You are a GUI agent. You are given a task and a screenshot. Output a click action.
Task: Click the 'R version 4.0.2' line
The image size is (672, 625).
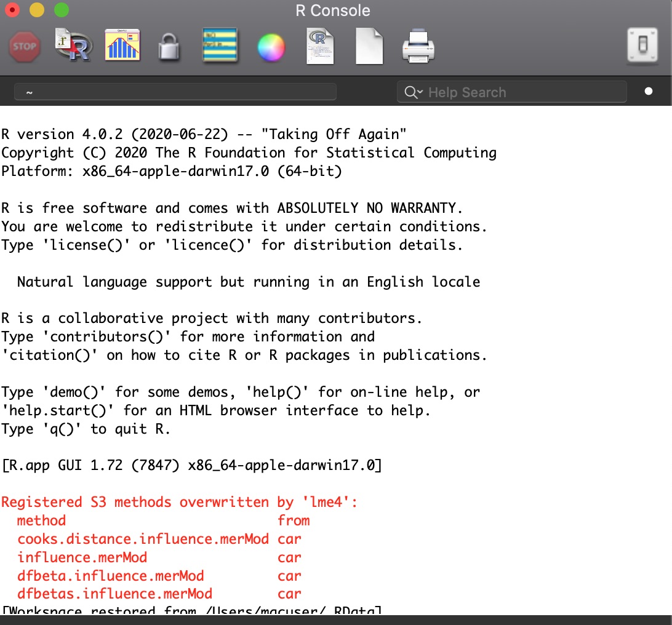204,134
